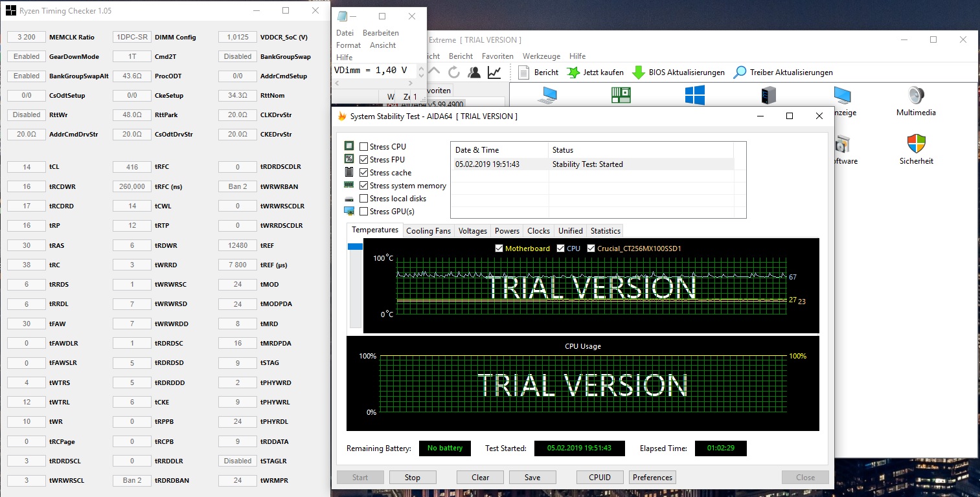
Task: Open the Werkzeuge menu in AIDA64
Action: (541, 56)
